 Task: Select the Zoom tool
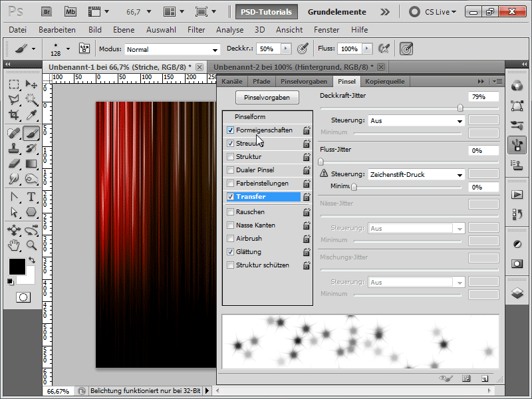[x=31, y=245]
